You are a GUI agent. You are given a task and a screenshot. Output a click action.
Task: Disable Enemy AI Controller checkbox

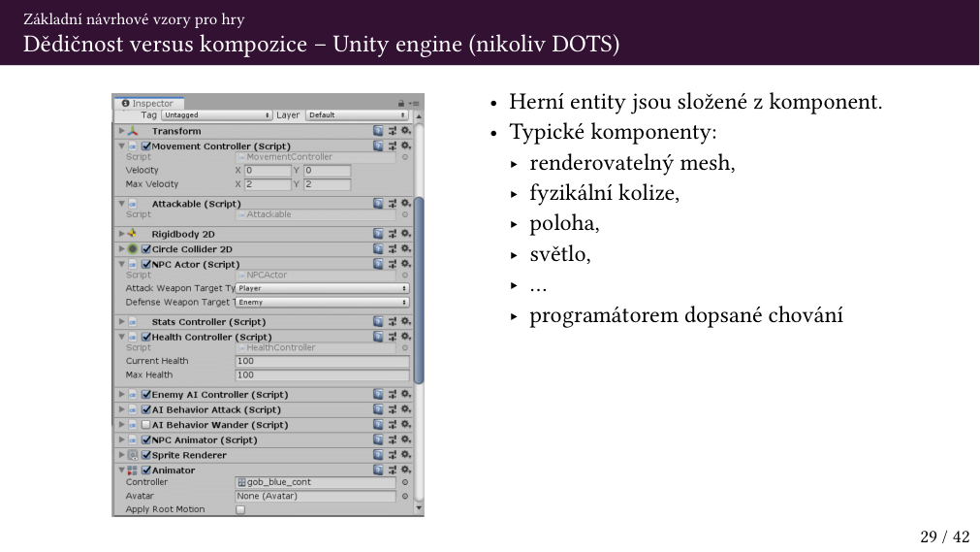tap(146, 394)
